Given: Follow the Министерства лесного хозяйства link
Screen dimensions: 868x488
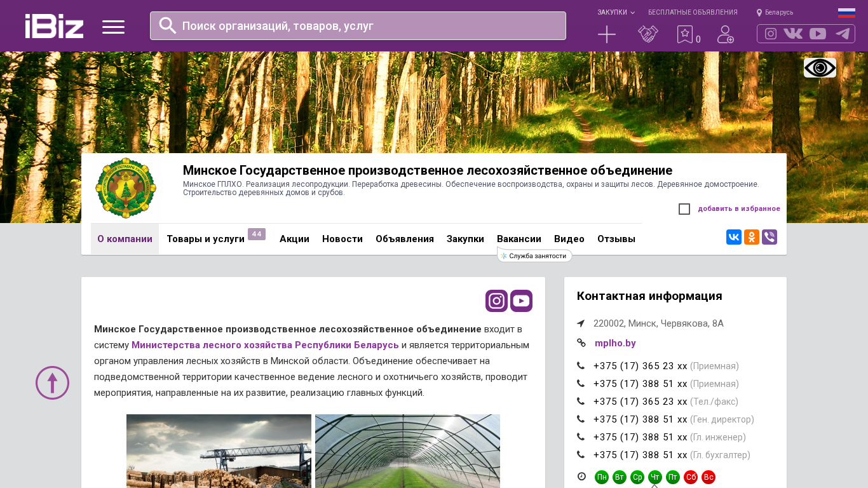Looking at the screenshot, I should tap(265, 345).
